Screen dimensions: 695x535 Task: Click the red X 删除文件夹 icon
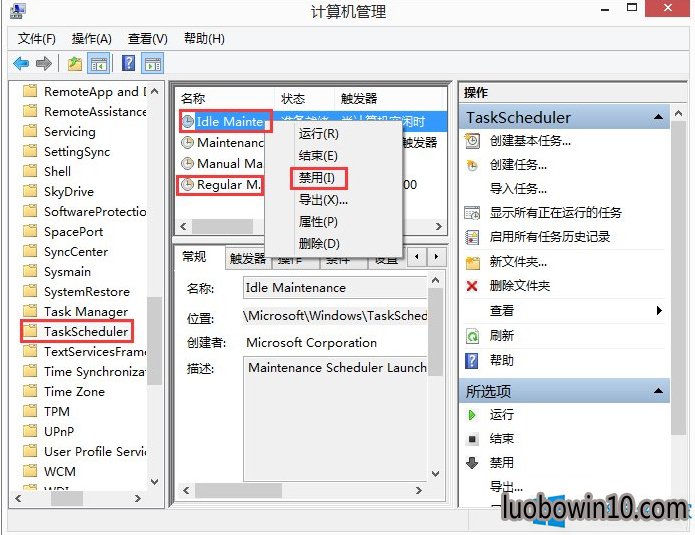472,286
